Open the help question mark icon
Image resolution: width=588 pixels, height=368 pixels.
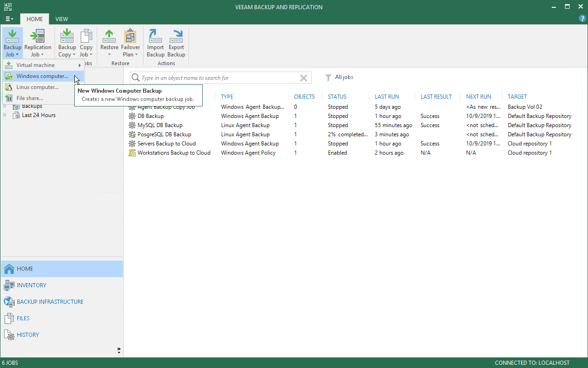point(582,19)
